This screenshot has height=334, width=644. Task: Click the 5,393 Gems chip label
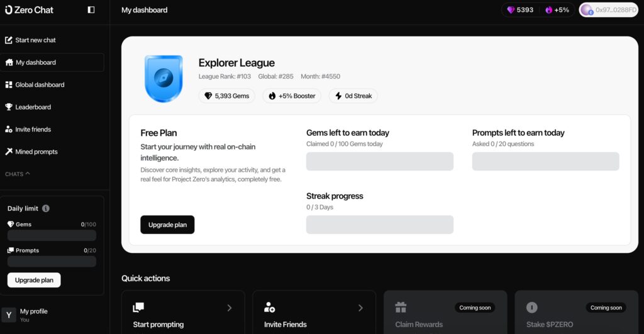click(232, 96)
